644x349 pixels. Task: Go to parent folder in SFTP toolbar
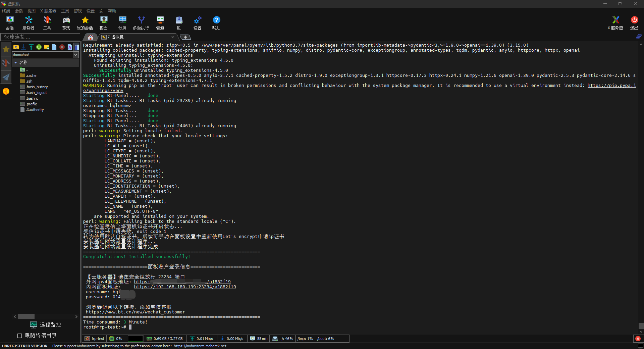pyautogui.click(x=16, y=47)
